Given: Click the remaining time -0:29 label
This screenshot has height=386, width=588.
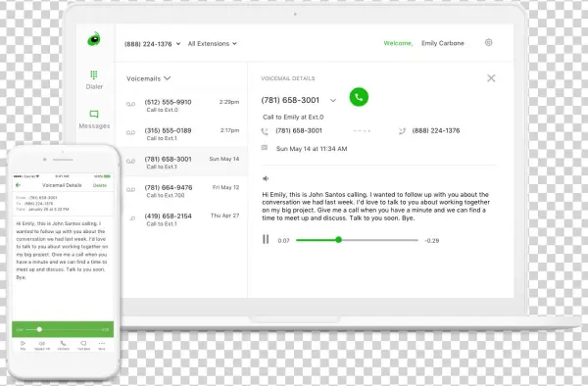Looking at the screenshot, I should pyautogui.click(x=431, y=241).
